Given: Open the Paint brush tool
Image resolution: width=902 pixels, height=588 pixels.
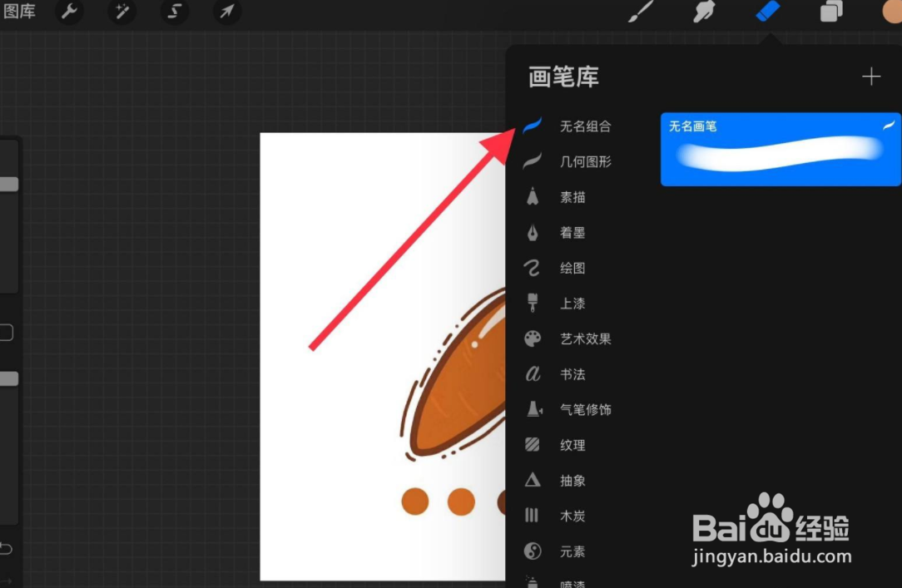Looking at the screenshot, I should [641, 12].
